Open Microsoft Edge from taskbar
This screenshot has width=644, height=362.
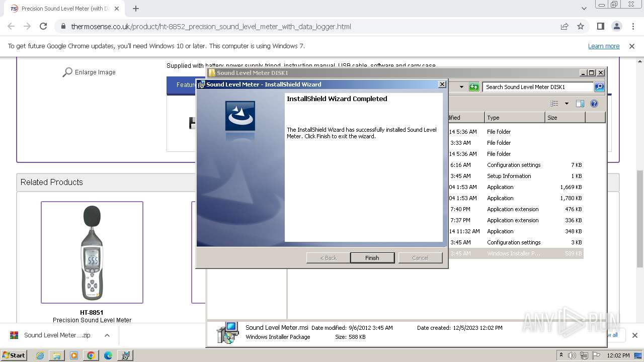click(108, 355)
